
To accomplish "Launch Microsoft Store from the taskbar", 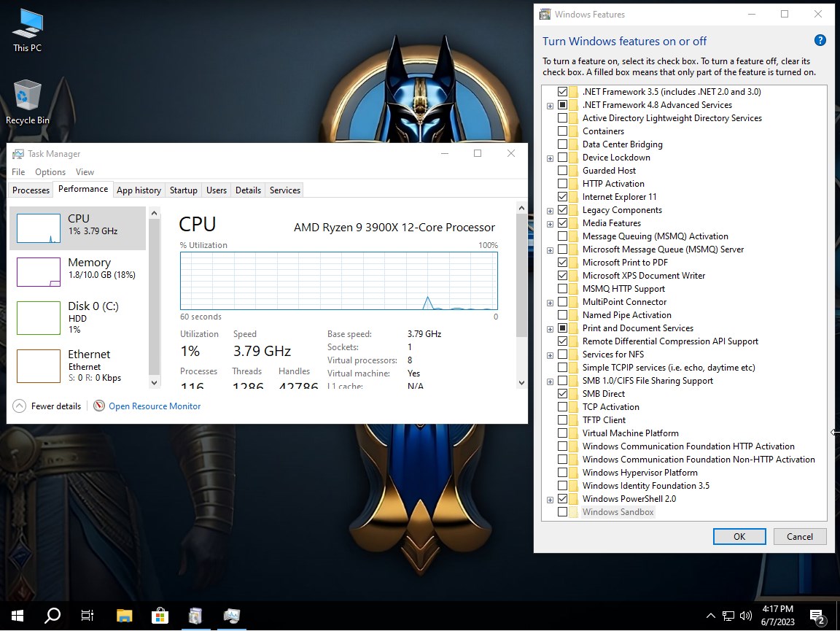I will (x=160, y=616).
